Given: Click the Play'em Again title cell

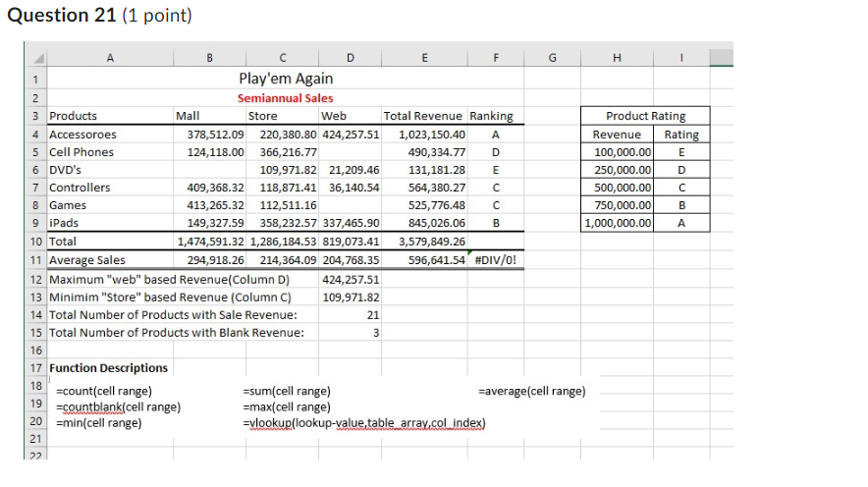Looking at the screenshot, I should coord(286,79).
